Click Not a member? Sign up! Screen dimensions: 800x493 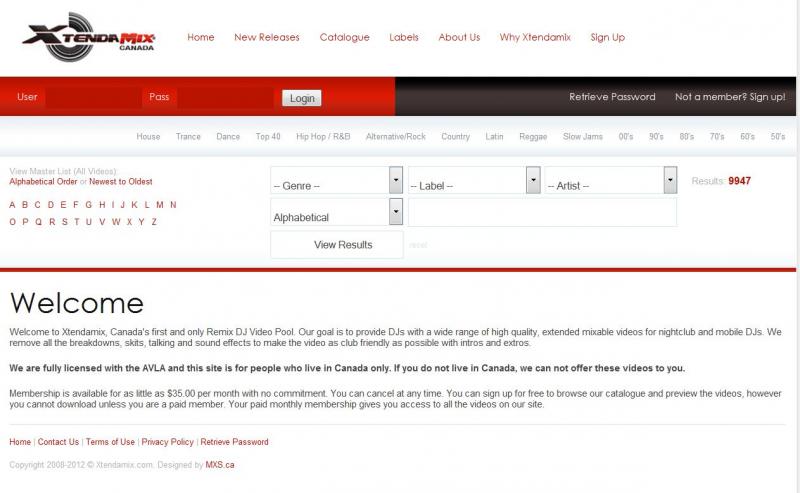point(730,96)
